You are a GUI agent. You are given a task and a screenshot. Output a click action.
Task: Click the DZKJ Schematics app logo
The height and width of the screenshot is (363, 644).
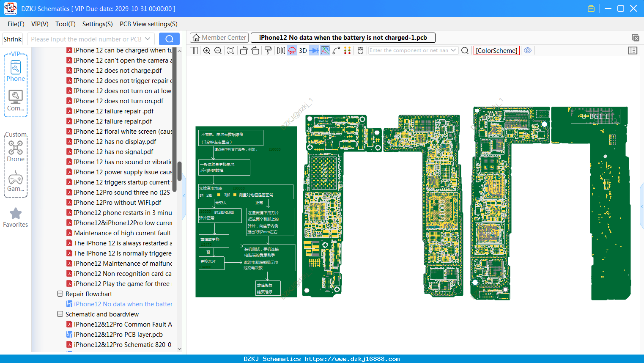(x=10, y=8)
